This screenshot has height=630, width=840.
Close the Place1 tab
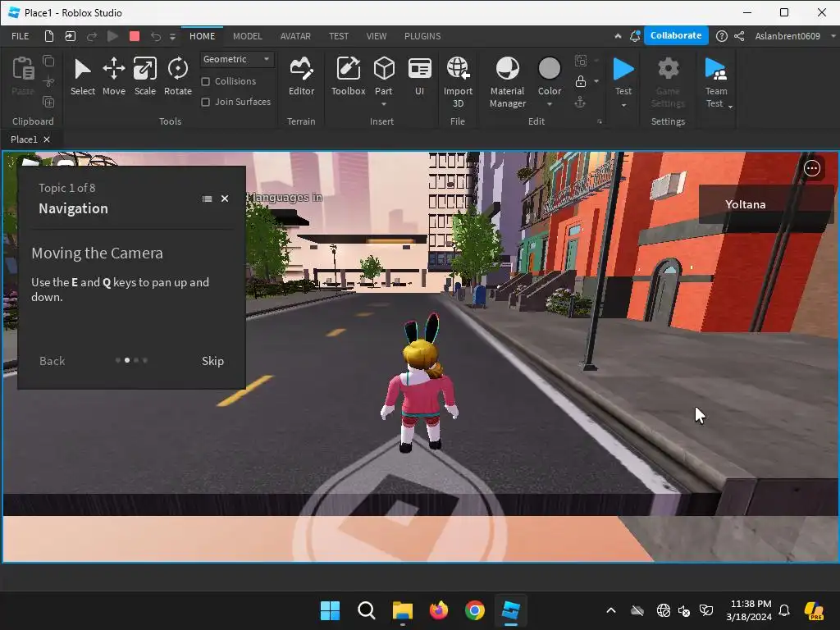coord(47,139)
